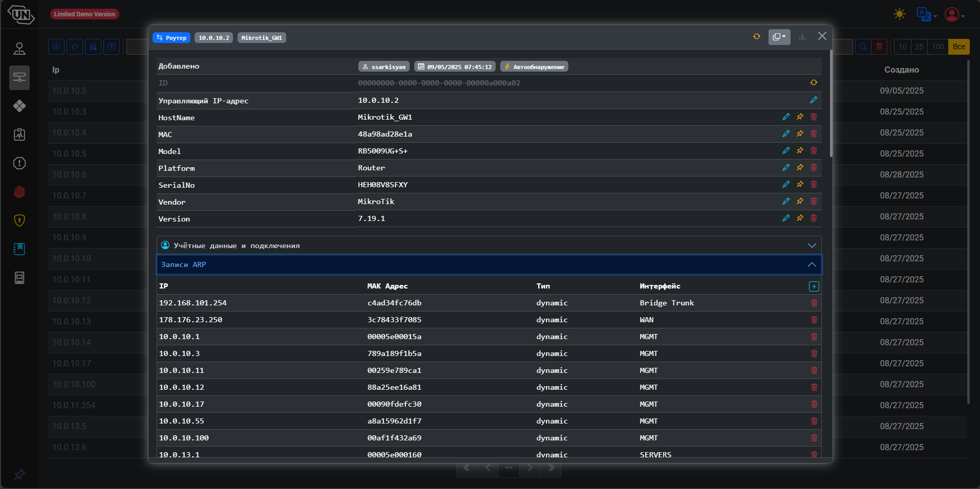Edit the SerialNo attribute value
This screenshot has height=489, width=980.
(x=786, y=184)
